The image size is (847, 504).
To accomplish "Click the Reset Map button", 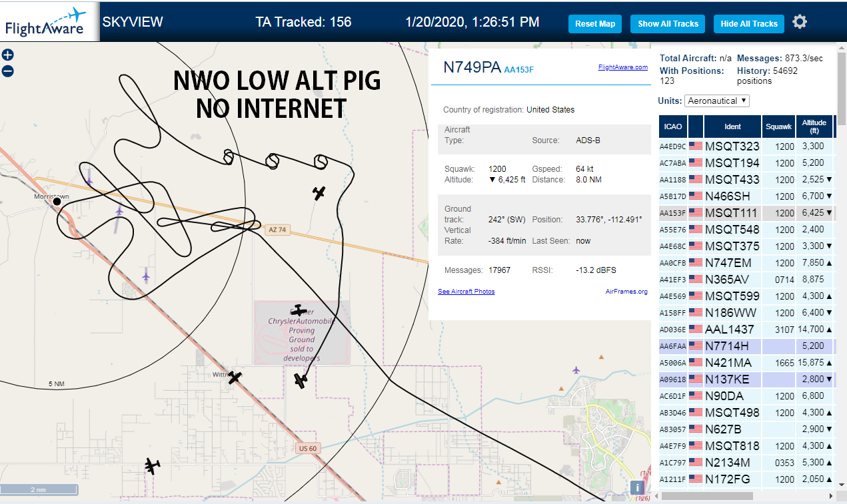I will pos(595,23).
